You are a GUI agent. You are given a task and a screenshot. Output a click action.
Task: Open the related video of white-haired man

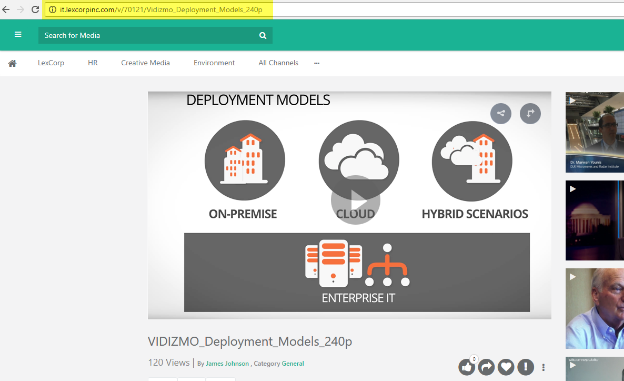click(x=595, y=309)
